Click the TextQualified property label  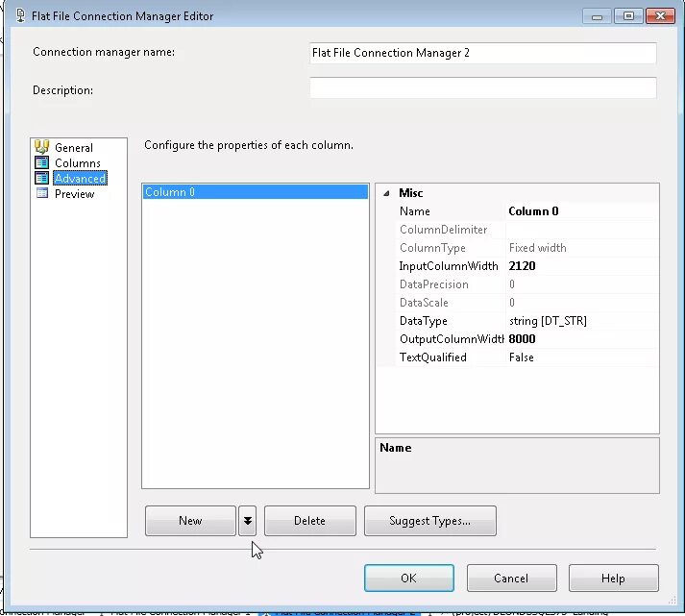433,357
